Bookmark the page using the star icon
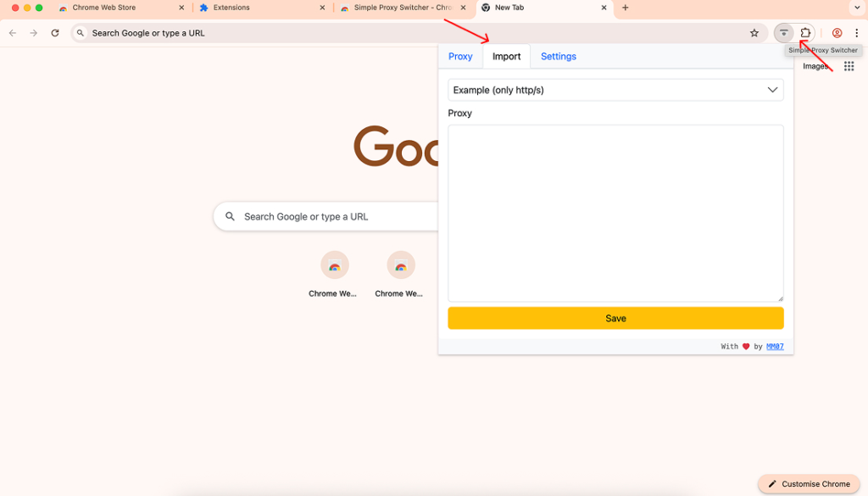 coord(754,33)
